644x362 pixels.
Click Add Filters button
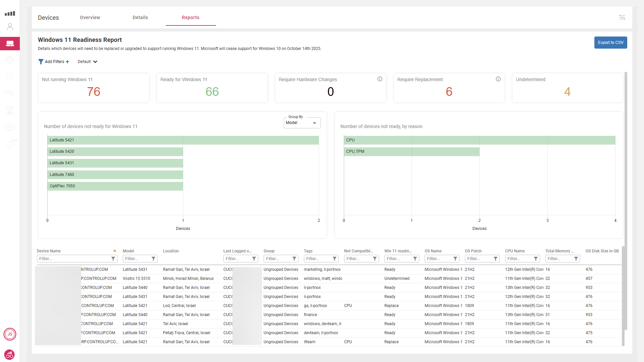coord(54,62)
